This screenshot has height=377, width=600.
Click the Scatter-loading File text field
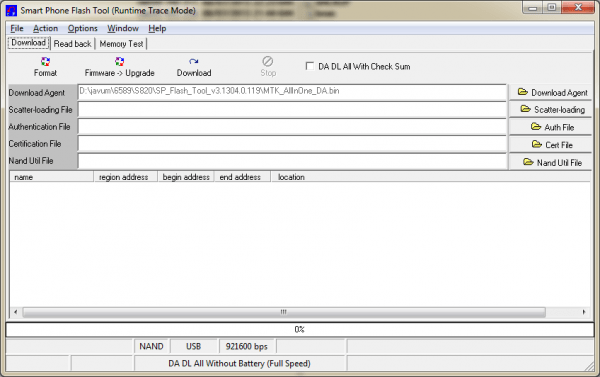coord(292,110)
